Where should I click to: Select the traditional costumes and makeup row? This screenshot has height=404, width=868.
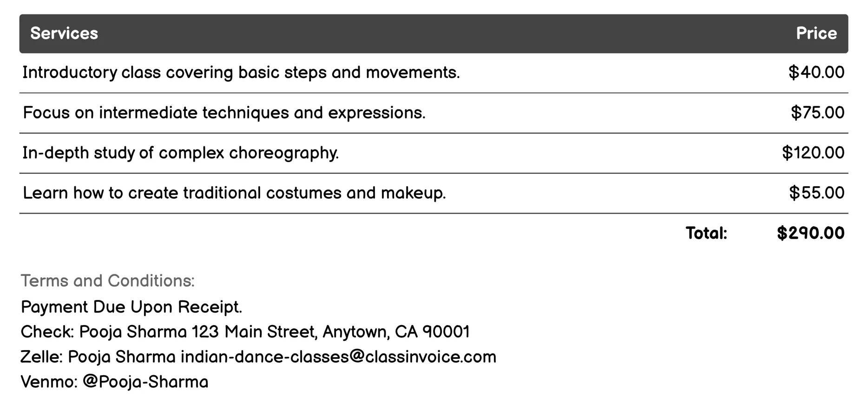point(234,193)
